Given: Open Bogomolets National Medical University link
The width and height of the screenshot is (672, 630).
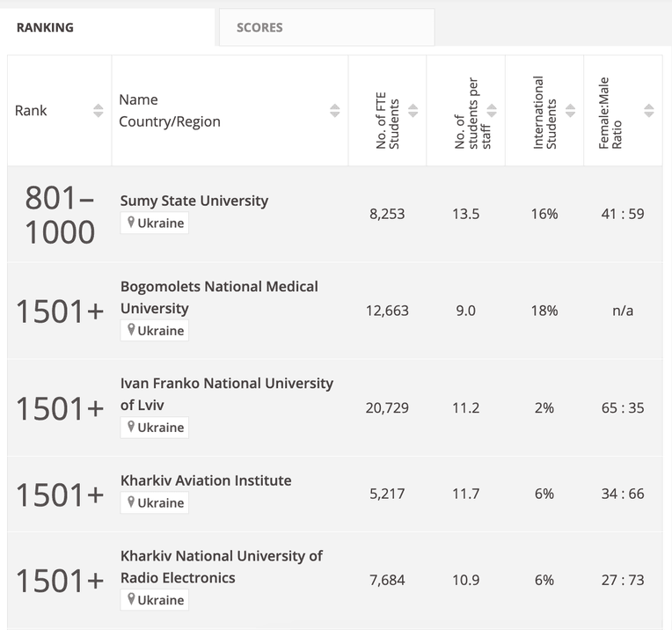Looking at the screenshot, I should (x=219, y=297).
